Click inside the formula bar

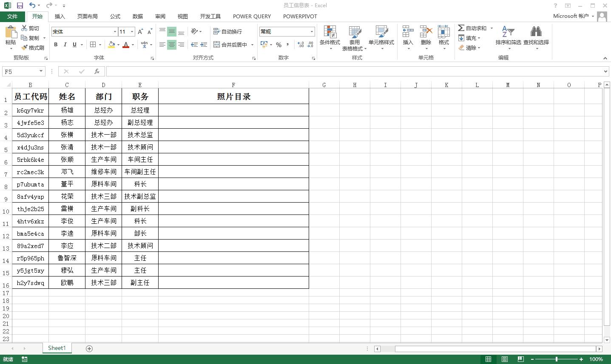point(298,71)
